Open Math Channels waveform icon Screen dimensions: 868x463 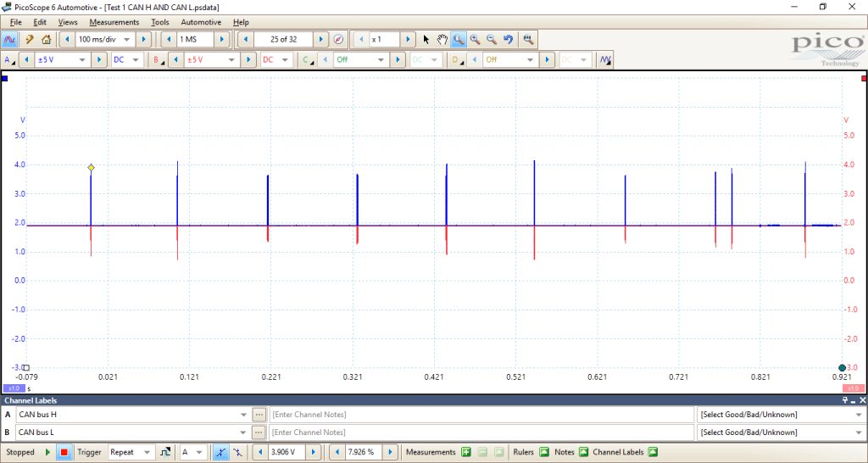pyautogui.click(x=605, y=60)
